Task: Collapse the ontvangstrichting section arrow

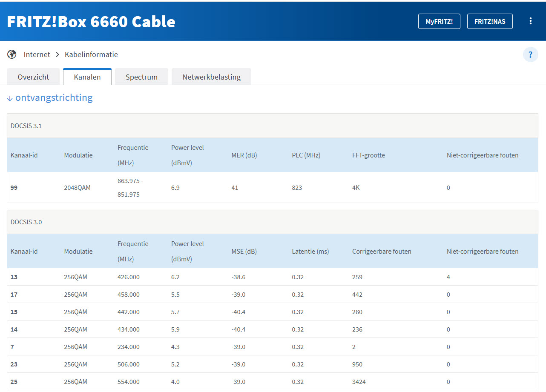Action: click(x=10, y=98)
